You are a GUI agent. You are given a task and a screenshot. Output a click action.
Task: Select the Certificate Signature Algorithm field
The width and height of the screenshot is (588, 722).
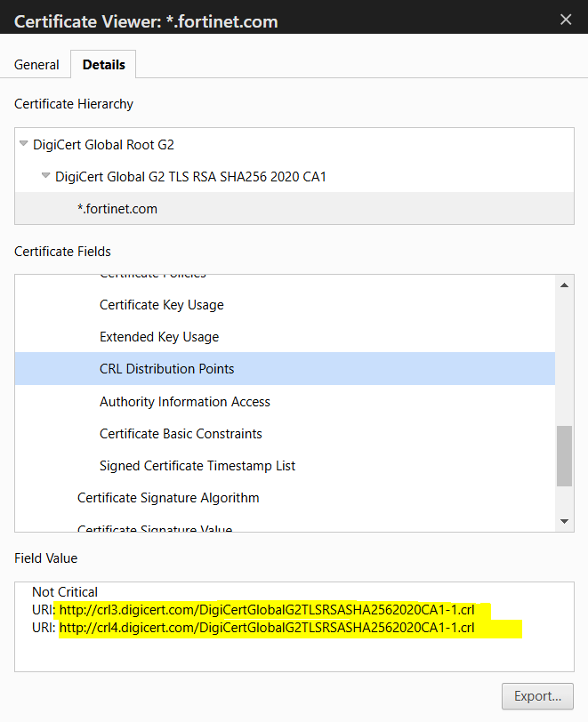(168, 498)
